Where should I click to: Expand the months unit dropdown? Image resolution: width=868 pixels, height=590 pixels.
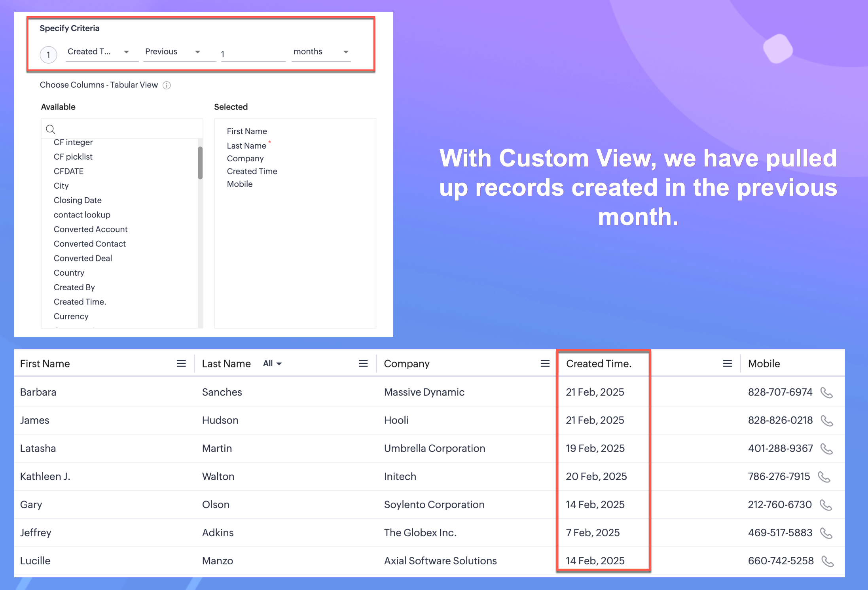click(346, 52)
